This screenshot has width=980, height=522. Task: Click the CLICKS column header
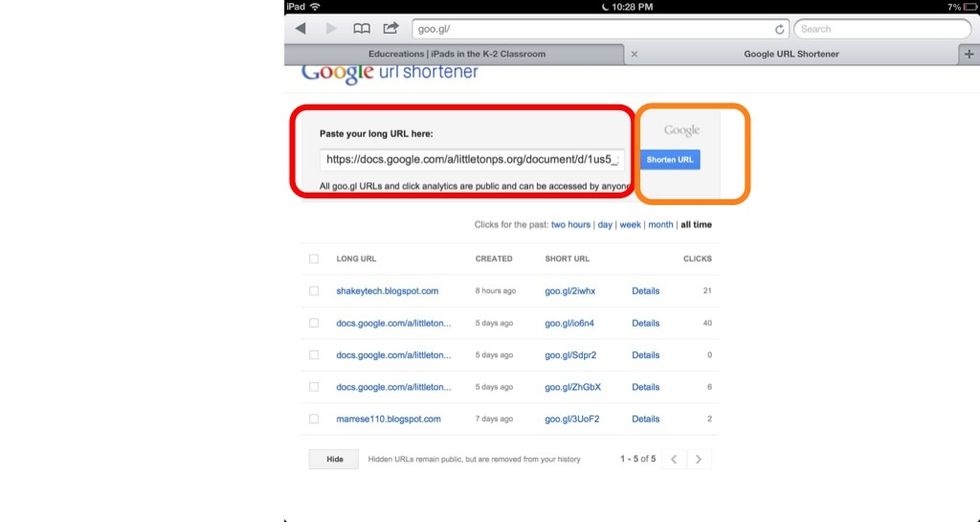(698, 259)
